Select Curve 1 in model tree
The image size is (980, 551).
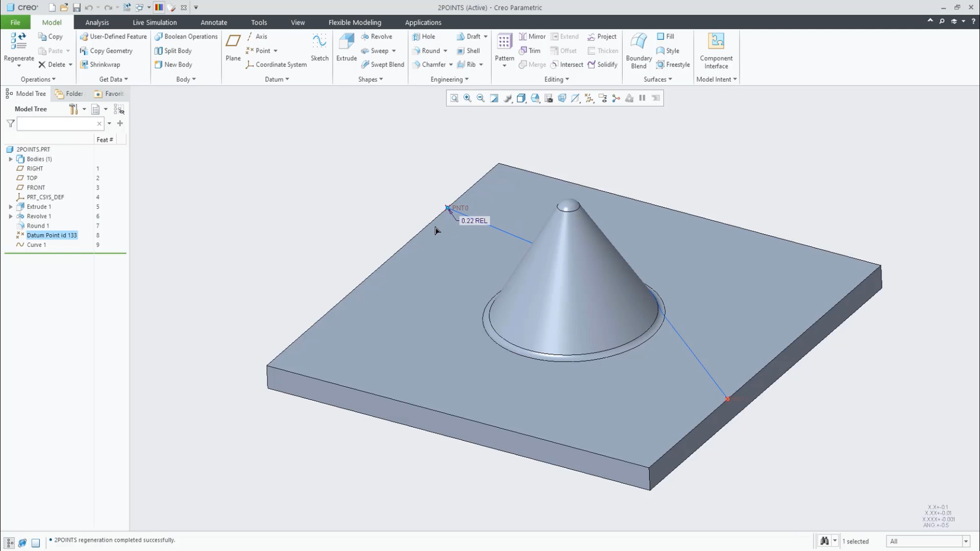coord(36,245)
